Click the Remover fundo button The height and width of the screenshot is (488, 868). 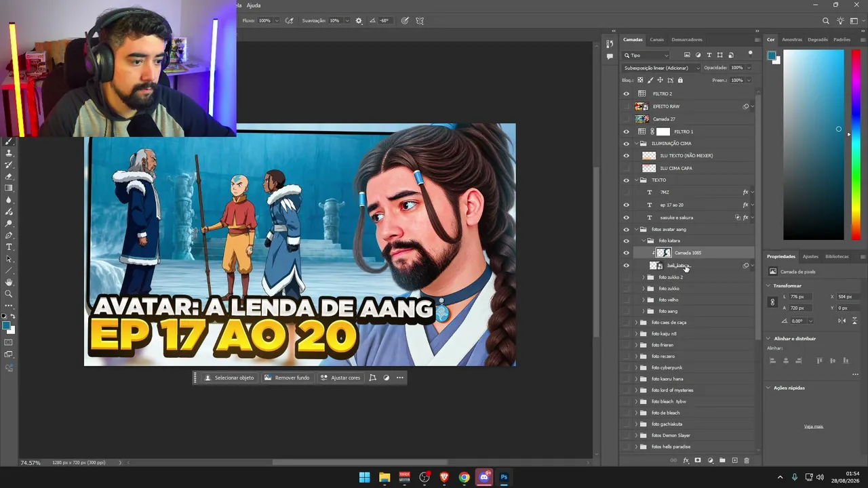pyautogui.click(x=287, y=378)
